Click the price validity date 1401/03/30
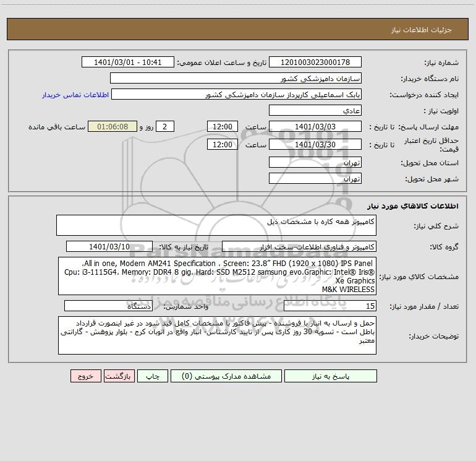Viewport: 476px width, 461px height. (x=315, y=145)
